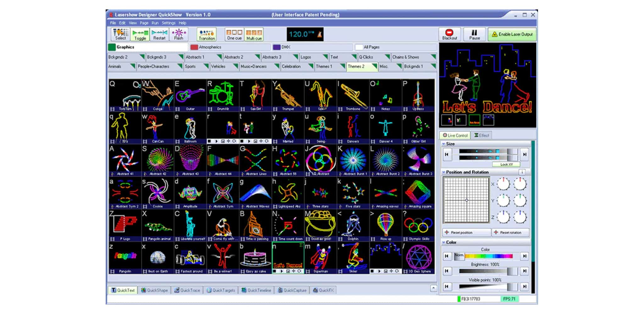Switch to One cue mode

coord(234,35)
